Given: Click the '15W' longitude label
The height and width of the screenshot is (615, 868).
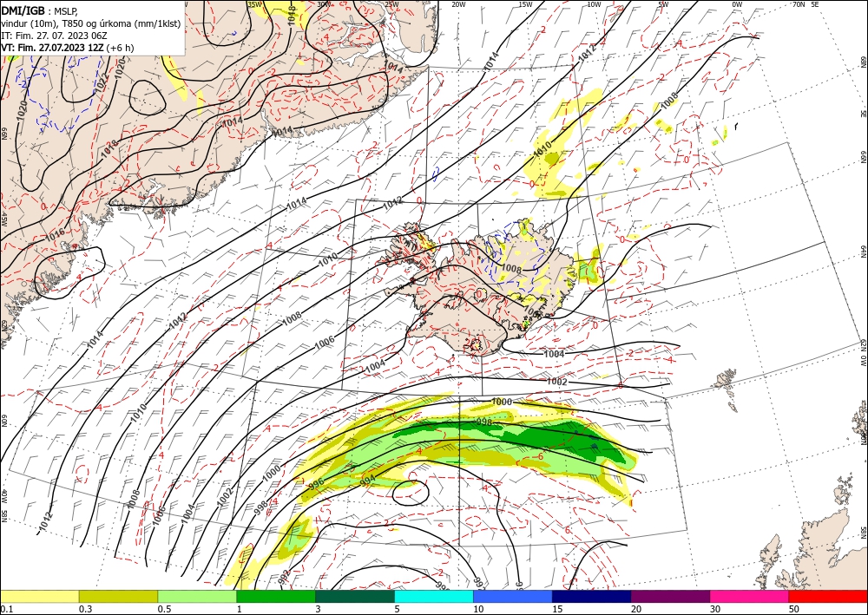Looking at the screenshot, I should tap(525, 3).
